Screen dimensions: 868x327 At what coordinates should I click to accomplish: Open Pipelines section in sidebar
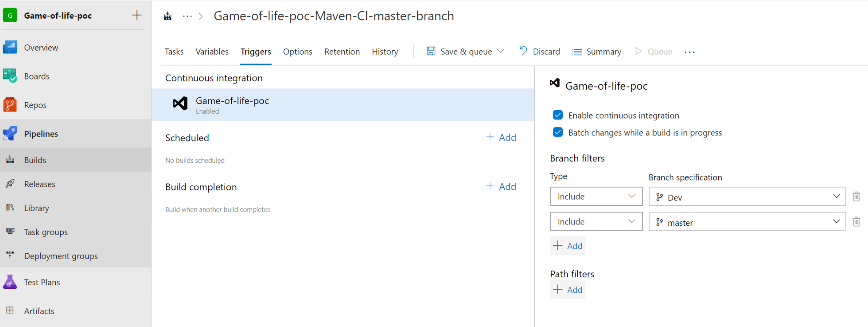(75, 134)
